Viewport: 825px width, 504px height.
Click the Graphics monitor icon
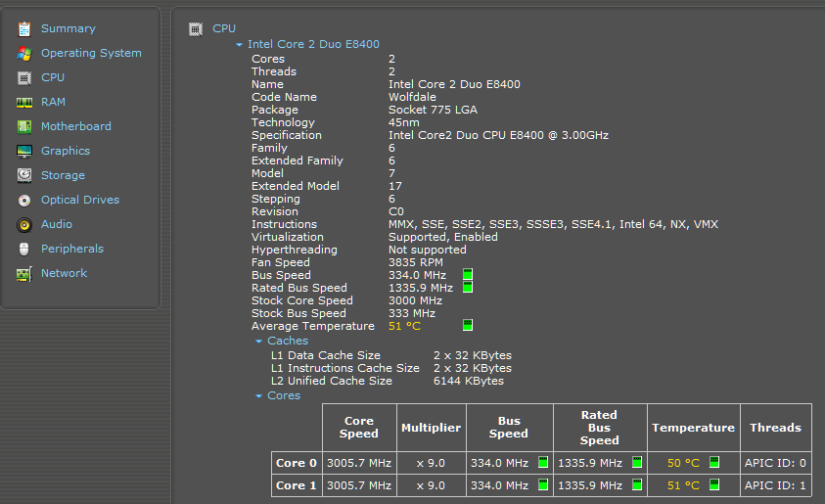coord(24,151)
